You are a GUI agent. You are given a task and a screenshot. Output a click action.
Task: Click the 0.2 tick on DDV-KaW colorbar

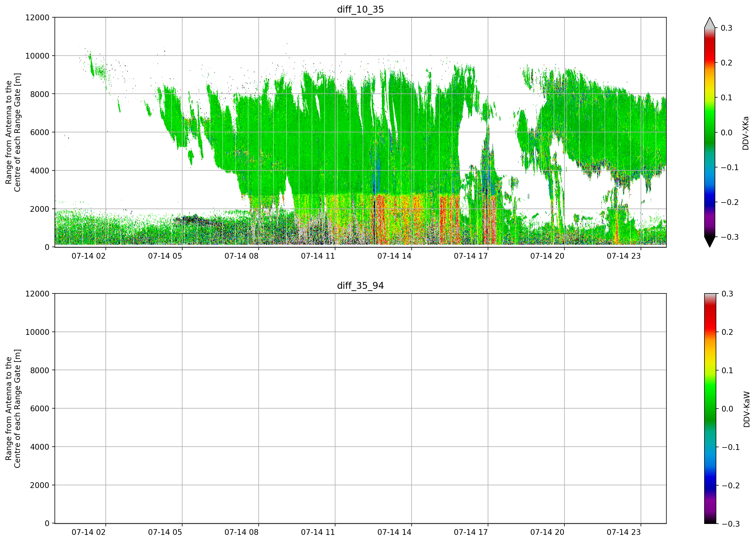(x=727, y=332)
